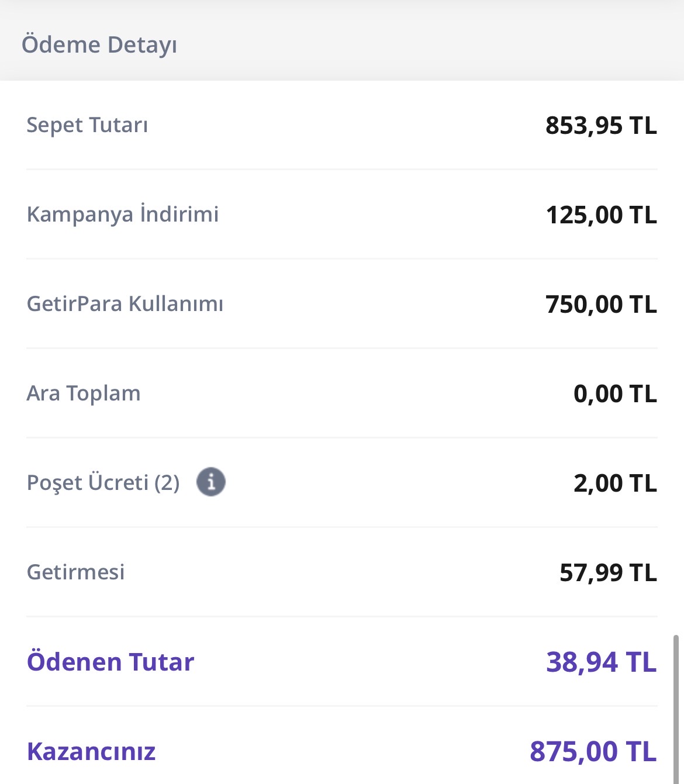This screenshot has height=784, width=684.
Task: Select the 125,00 TL campaign discount value
Action: click(x=601, y=215)
